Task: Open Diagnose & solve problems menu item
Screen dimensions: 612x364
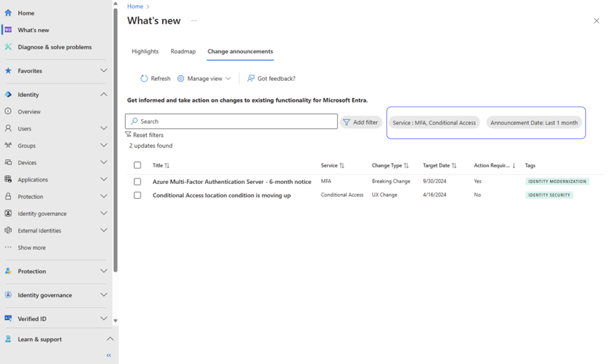Action: (x=55, y=47)
